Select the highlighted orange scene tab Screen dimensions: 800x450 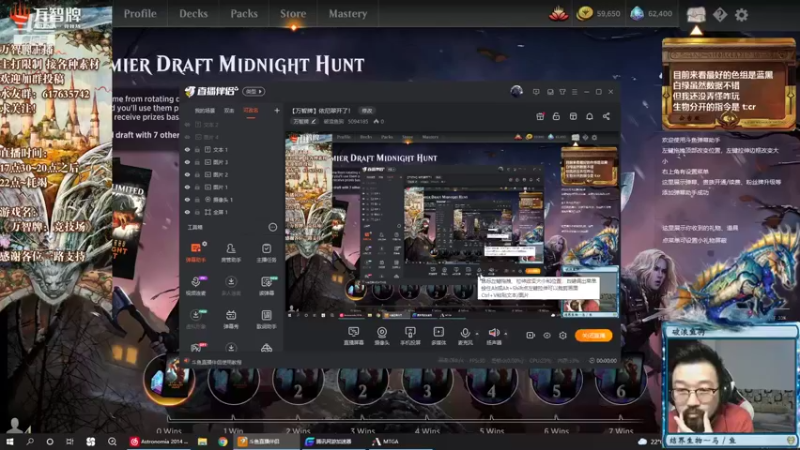[x=251, y=111]
